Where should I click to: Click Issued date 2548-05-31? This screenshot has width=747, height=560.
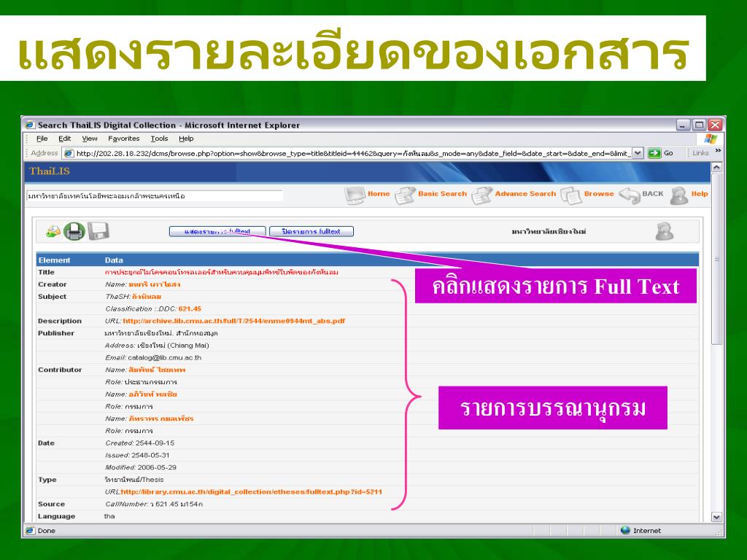150,455
